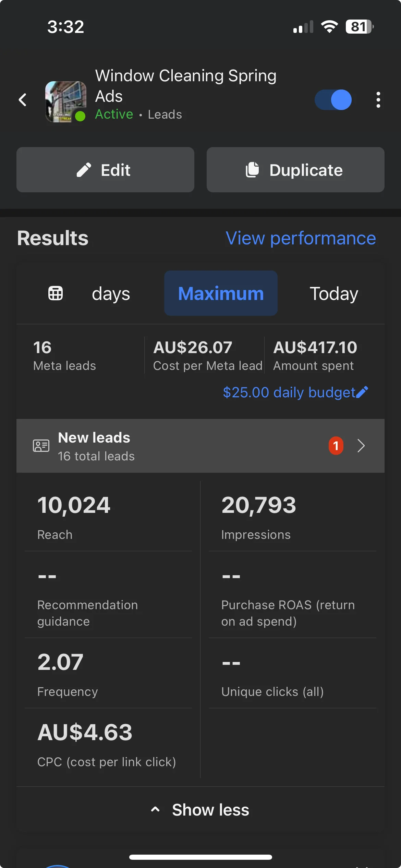This screenshot has width=401, height=868.
Task: Tap the calendar grid date picker icon
Action: 56,293
